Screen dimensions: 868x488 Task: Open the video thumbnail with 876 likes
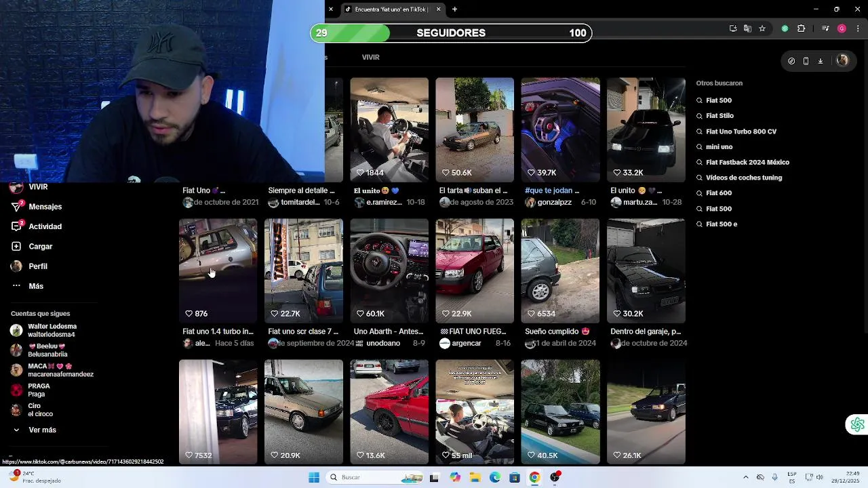tap(218, 270)
